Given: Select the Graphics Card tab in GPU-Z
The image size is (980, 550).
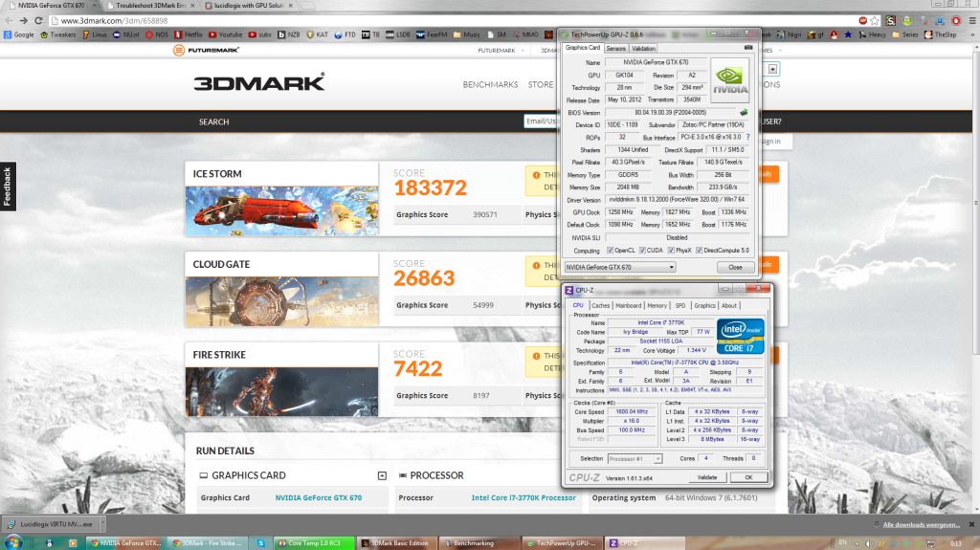Looking at the screenshot, I should 583,48.
